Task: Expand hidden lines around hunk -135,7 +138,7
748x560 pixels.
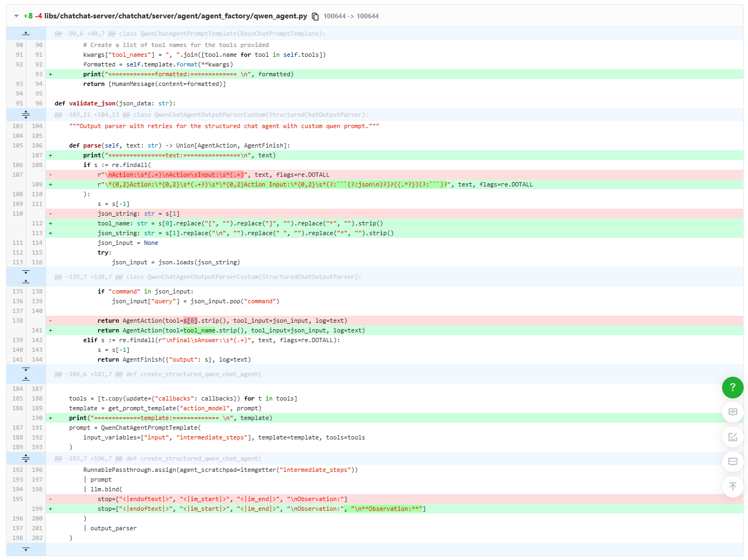Action: click(x=25, y=277)
